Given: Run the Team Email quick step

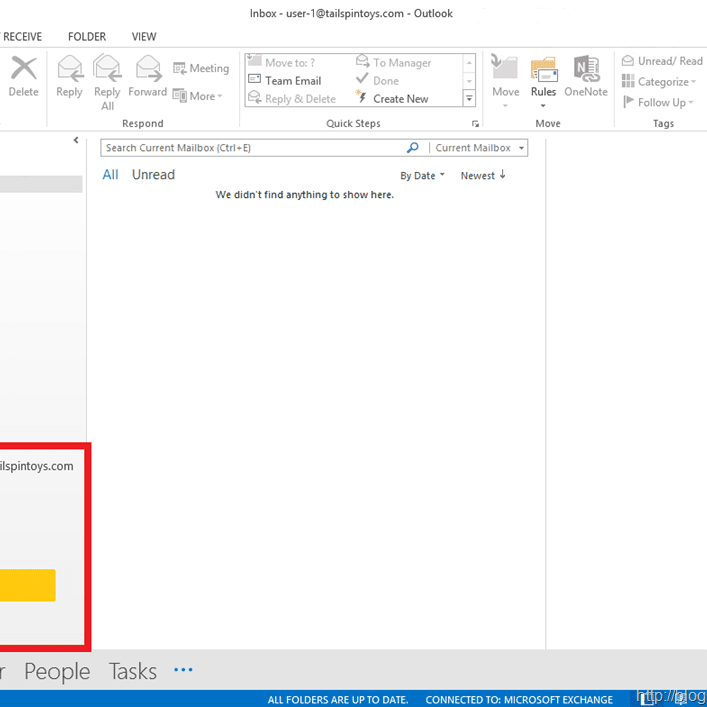Looking at the screenshot, I should 285,81.
